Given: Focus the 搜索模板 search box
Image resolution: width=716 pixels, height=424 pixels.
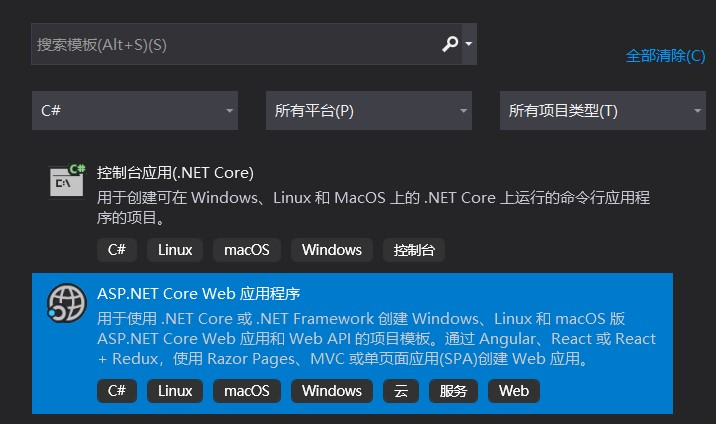Looking at the screenshot, I should (235, 45).
